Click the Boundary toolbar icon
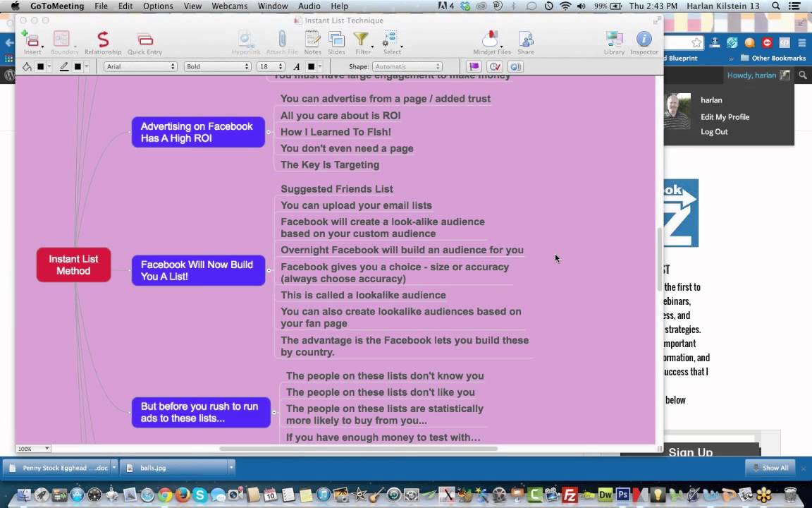 click(x=61, y=39)
